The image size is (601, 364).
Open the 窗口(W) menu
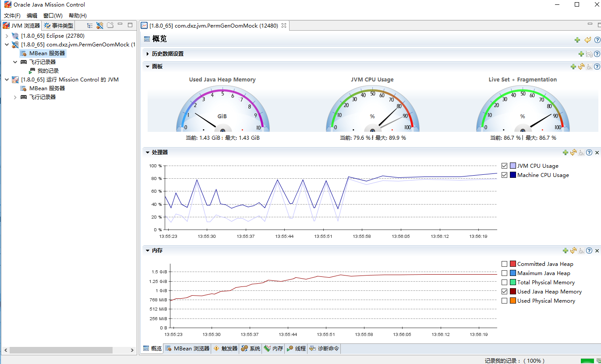[x=53, y=16]
